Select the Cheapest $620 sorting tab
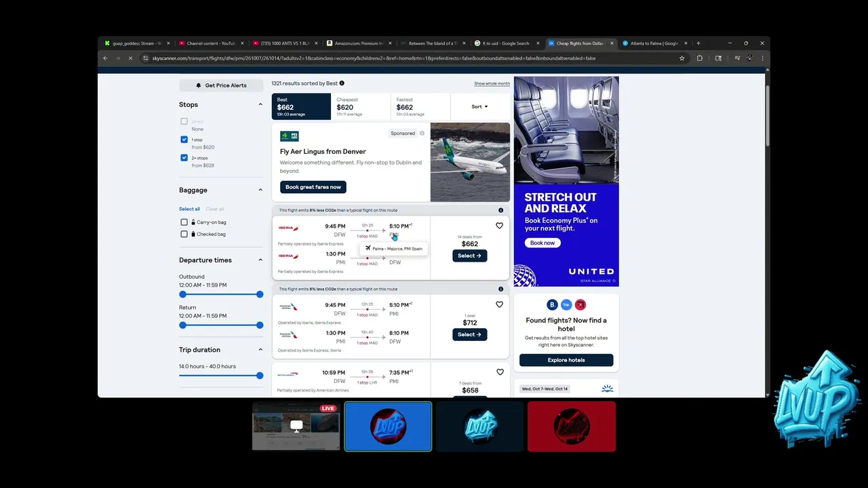This screenshot has height=488, width=868. pyautogui.click(x=361, y=106)
